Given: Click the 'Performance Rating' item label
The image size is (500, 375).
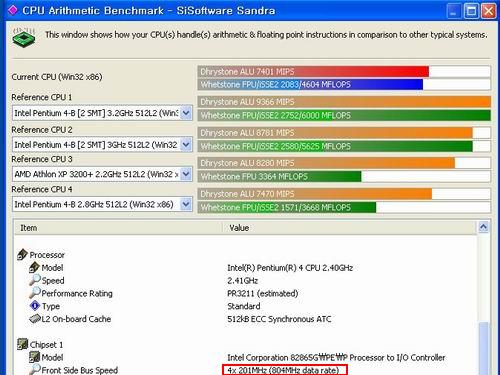Looking at the screenshot, I should pyautogui.click(x=77, y=293).
